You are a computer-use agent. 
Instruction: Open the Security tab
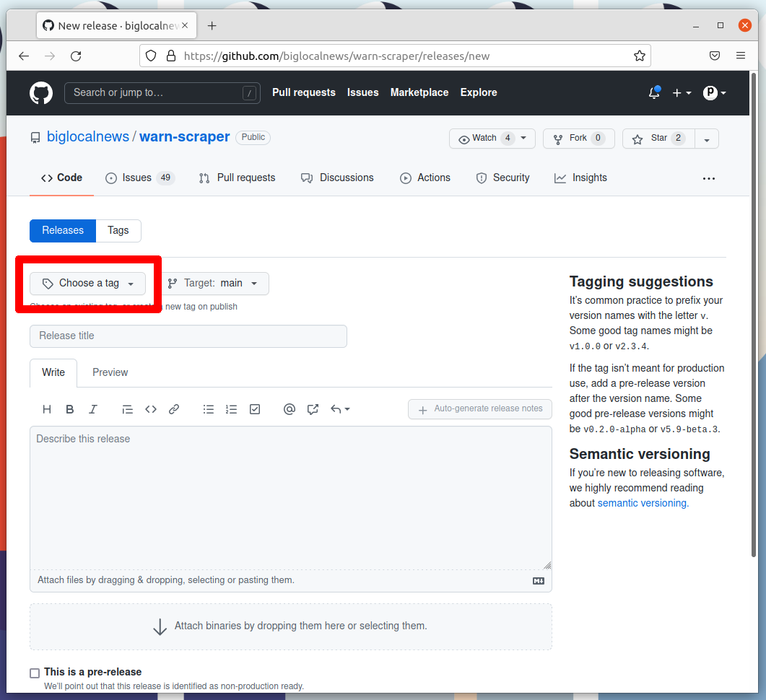(x=502, y=178)
